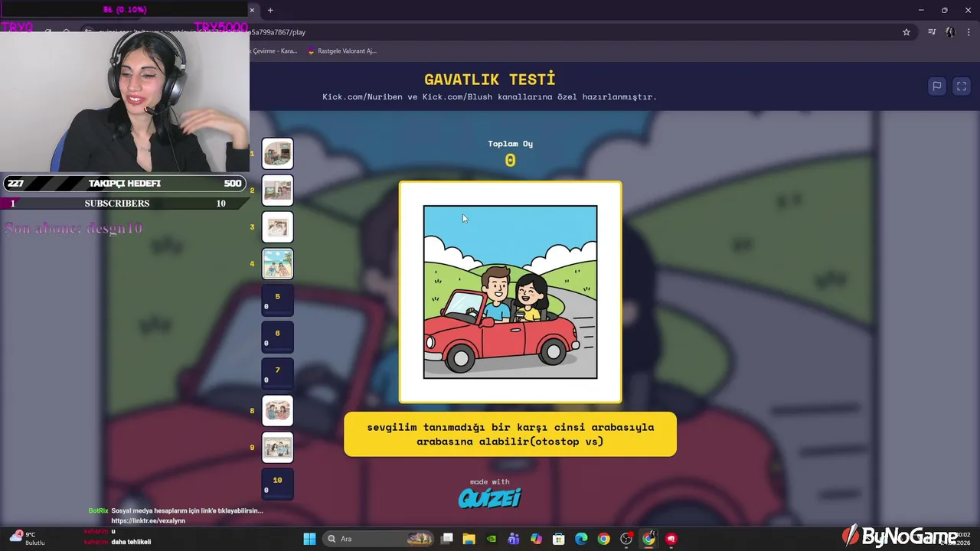Select quiz slot number 10
Screen dimensions: 980x551
(278, 484)
